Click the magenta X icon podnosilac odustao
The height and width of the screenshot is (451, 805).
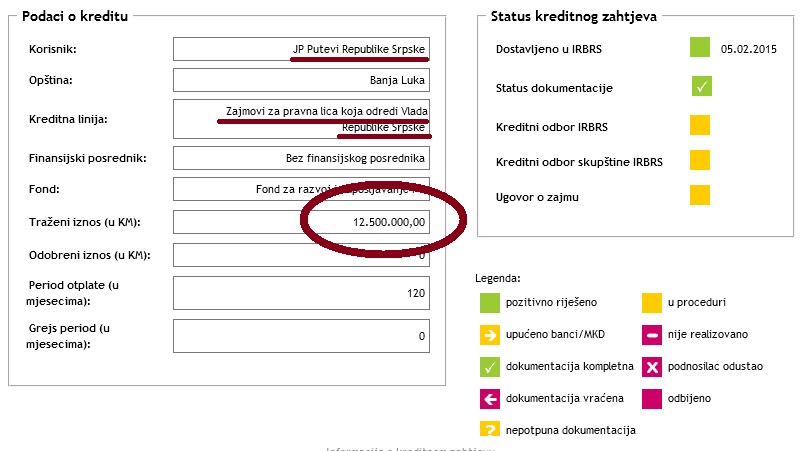[x=652, y=366]
